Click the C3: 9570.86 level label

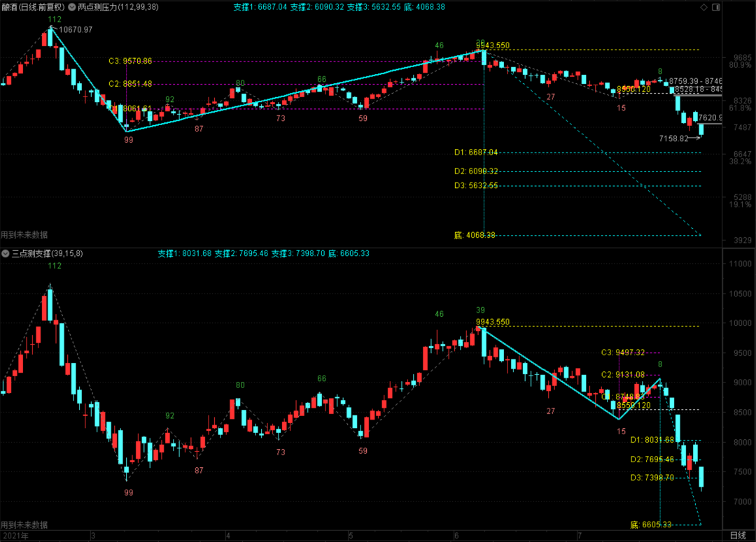[130, 61]
